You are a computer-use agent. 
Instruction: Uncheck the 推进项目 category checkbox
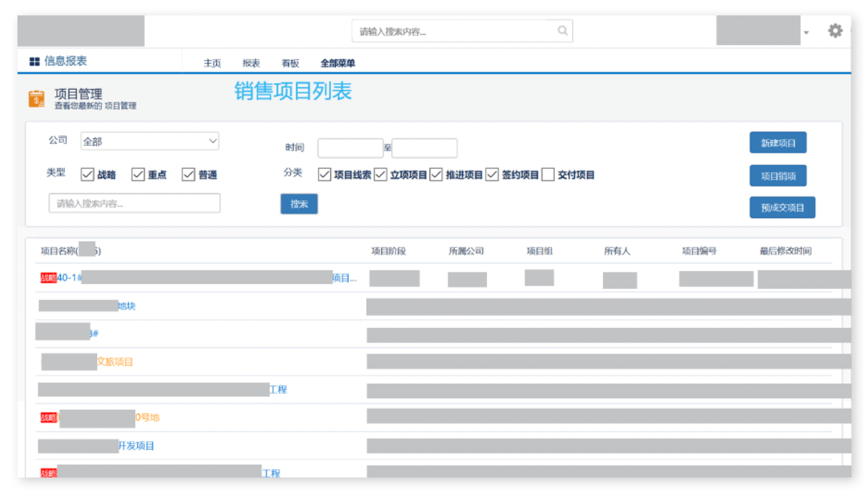[x=436, y=175]
